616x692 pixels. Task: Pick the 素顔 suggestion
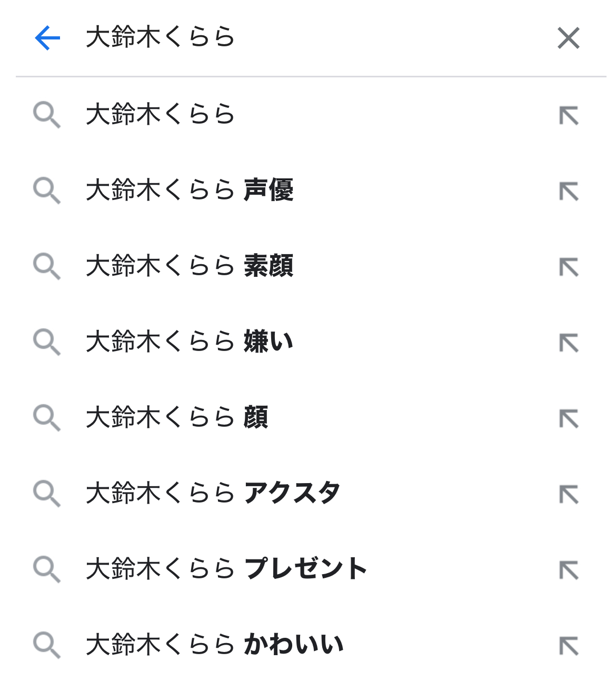click(x=190, y=266)
